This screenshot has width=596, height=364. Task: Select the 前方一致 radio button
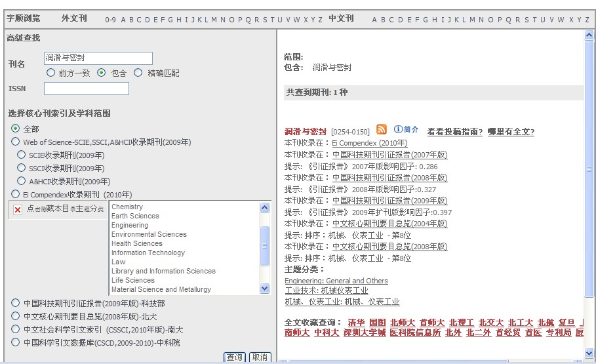click(50, 72)
